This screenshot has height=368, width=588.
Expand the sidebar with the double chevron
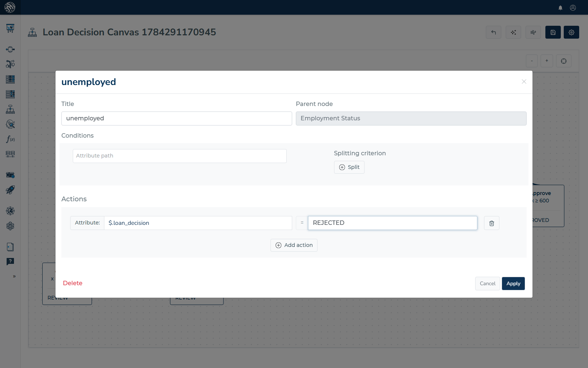click(14, 276)
